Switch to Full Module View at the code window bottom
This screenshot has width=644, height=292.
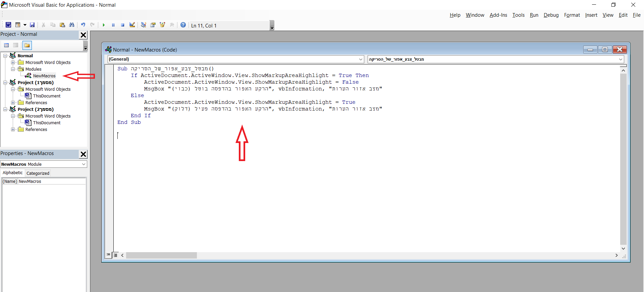pos(115,255)
